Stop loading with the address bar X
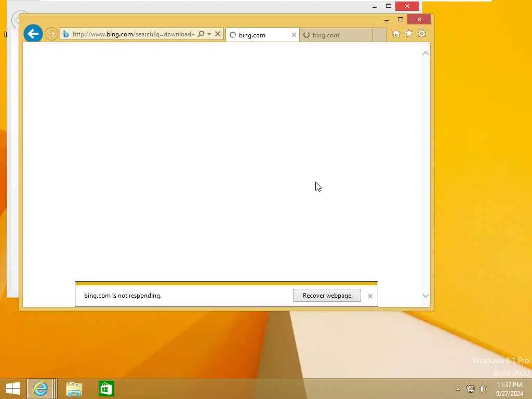Screen dimensions: 532x399 [218, 34]
